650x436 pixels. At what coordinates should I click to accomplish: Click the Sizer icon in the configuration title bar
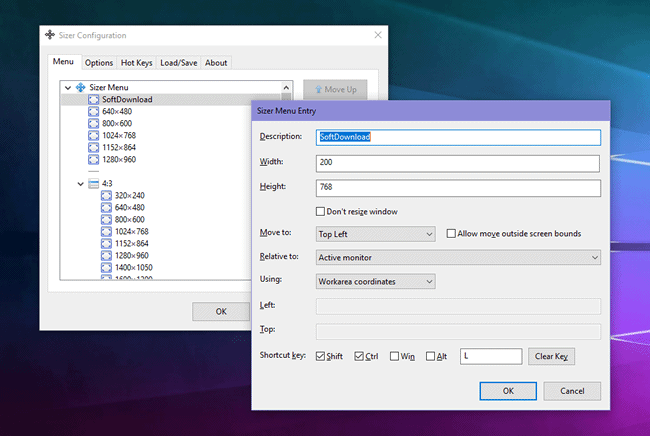pyautogui.click(x=51, y=34)
